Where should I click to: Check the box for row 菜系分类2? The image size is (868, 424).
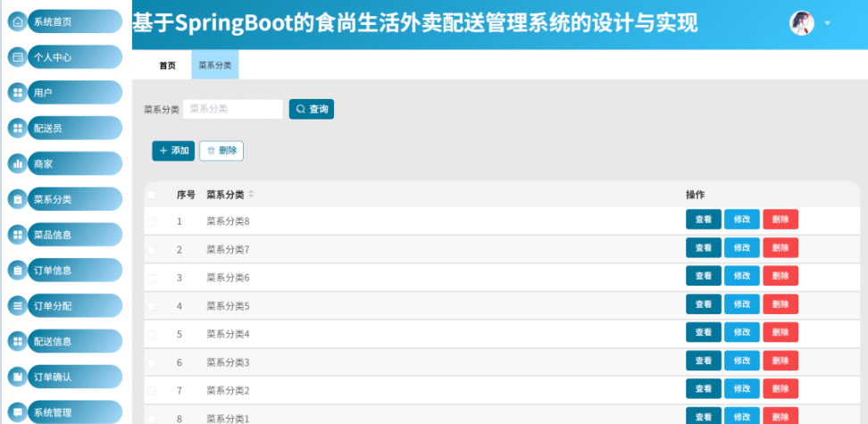point(151,391)
